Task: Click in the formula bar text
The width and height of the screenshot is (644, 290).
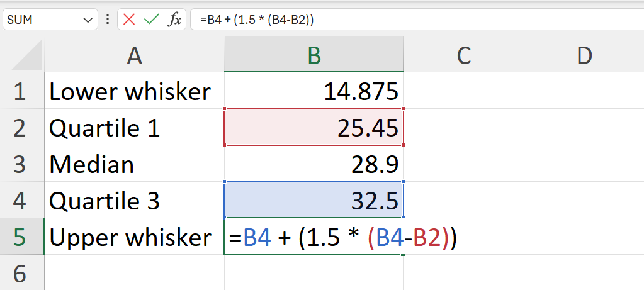Action: pos(417,20)
